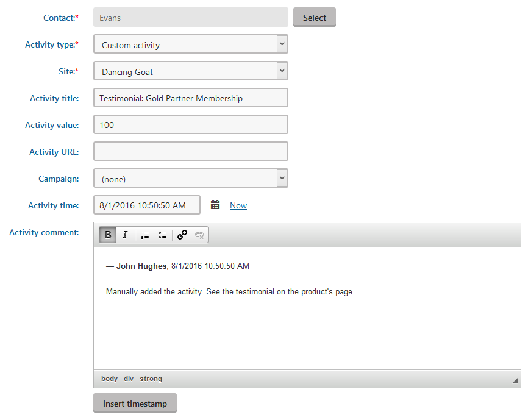Insert a numbered list in the comment

pyautogui.click(x=144, y=235)
